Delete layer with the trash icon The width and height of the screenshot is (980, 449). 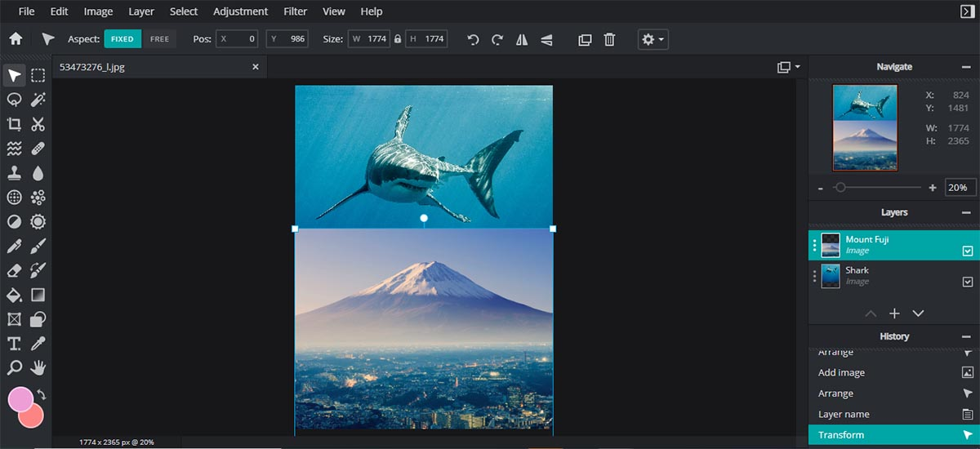(609, 39)
